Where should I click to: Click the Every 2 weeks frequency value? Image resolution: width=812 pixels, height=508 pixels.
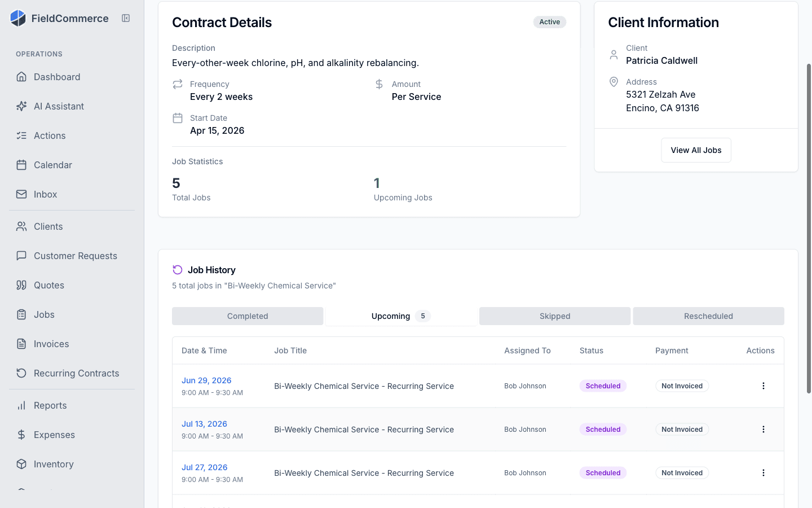tap(221, 97)
